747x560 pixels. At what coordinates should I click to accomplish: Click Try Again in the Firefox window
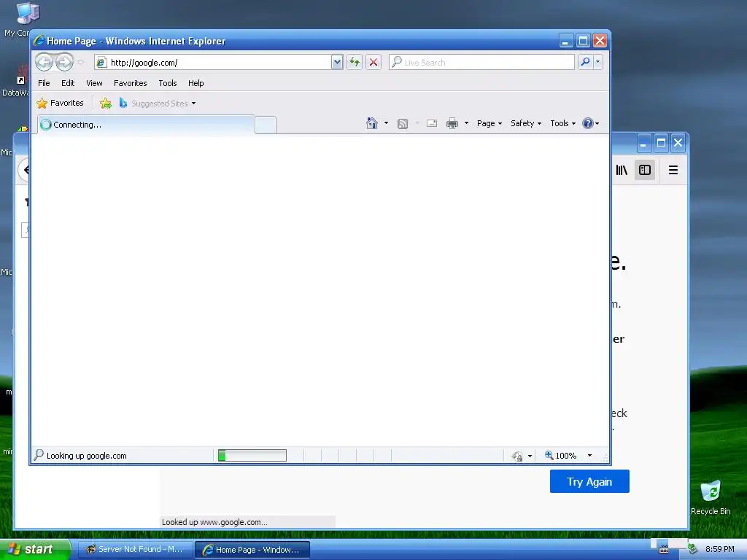[589, 481]
